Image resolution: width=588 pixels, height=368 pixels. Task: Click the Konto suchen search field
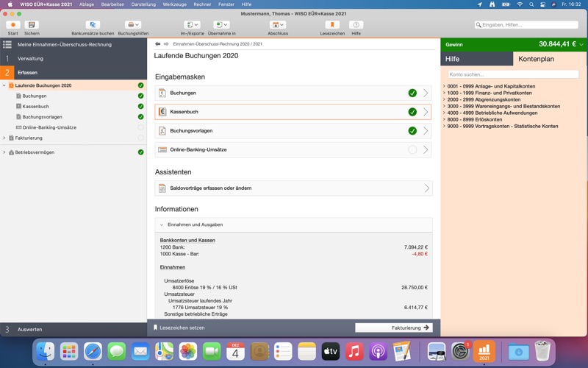click(513, 74)
